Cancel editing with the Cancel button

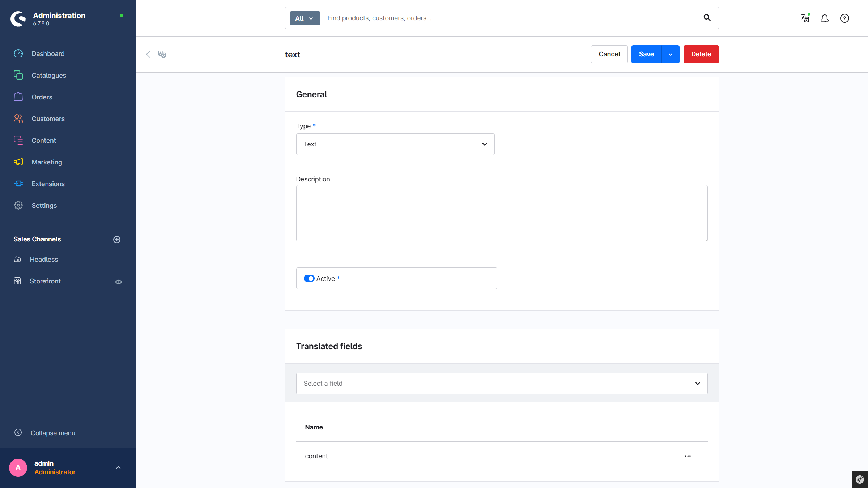pos(609,54)
